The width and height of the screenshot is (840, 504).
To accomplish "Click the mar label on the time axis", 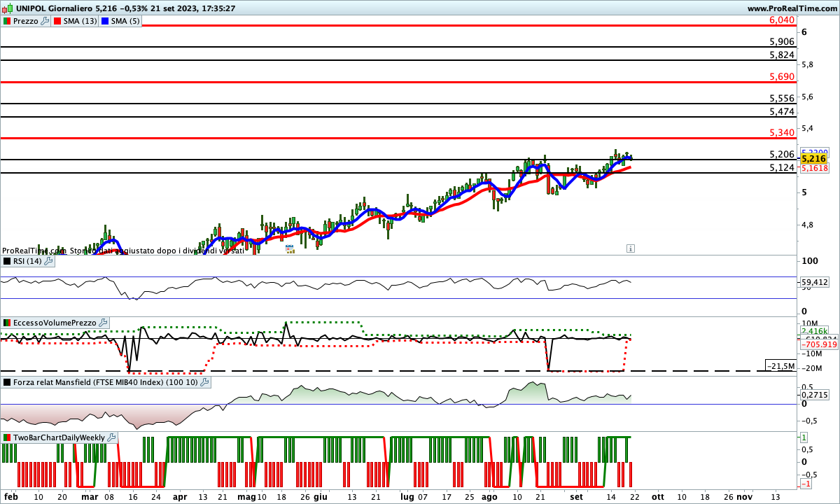I will pyautogui.click(x=89, y=496).
